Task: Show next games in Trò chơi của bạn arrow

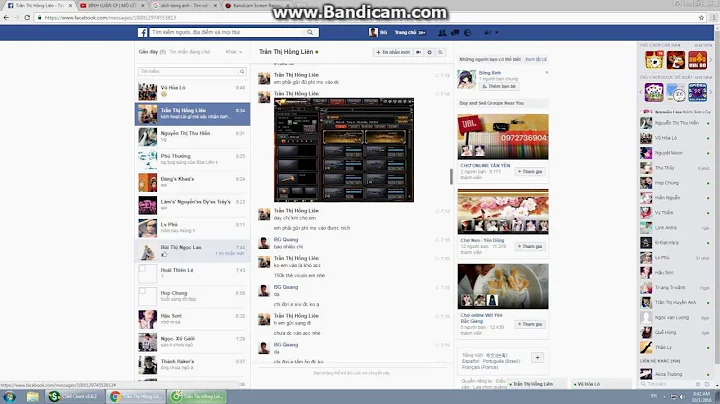Action: coord(711,60)
